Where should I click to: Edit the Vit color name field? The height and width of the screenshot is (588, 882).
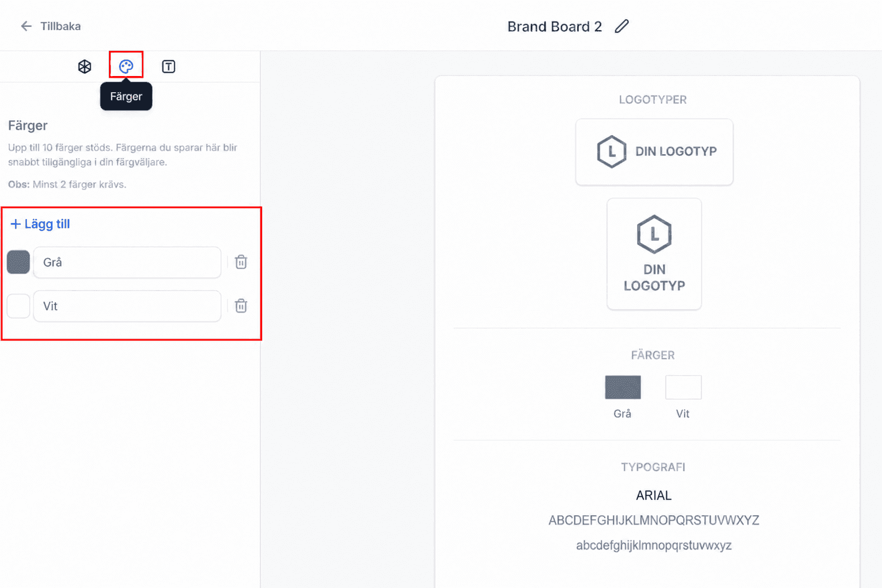[127, 306]
